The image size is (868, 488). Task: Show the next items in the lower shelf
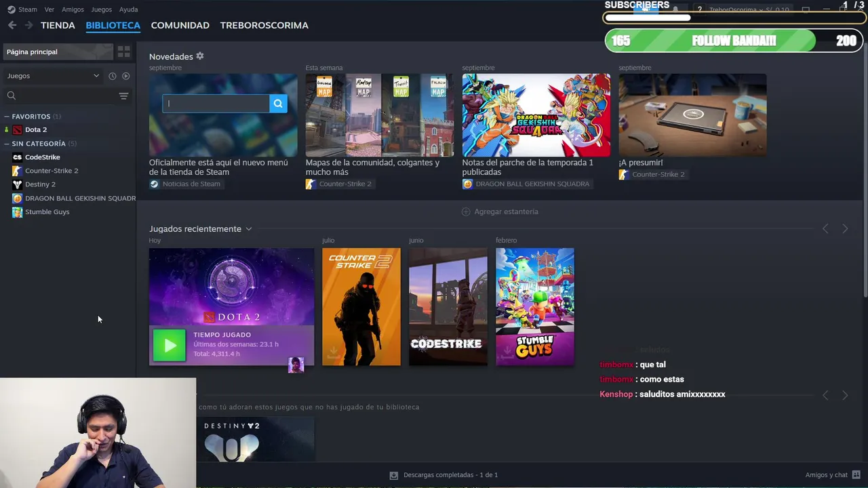pos(845,395)
